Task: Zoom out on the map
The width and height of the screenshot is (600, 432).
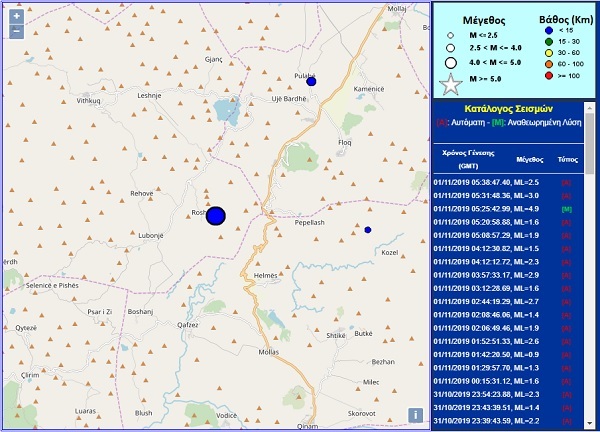Action: tap(16, 32)
